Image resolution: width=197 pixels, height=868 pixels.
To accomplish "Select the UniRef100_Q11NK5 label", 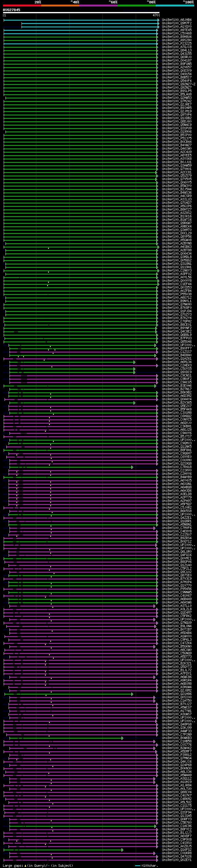I will click(176, 447).
